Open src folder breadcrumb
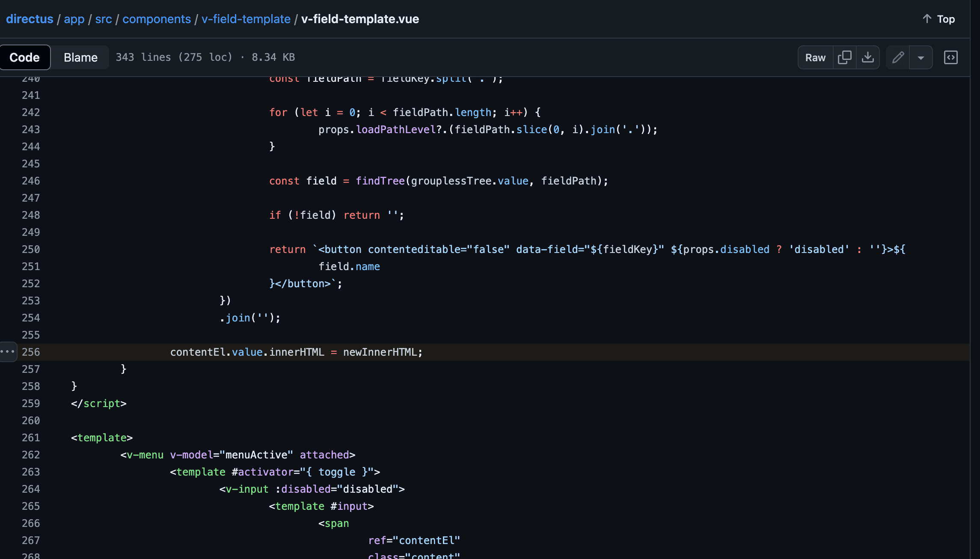The height and width of the screenshot is (559, 980). 104,19
